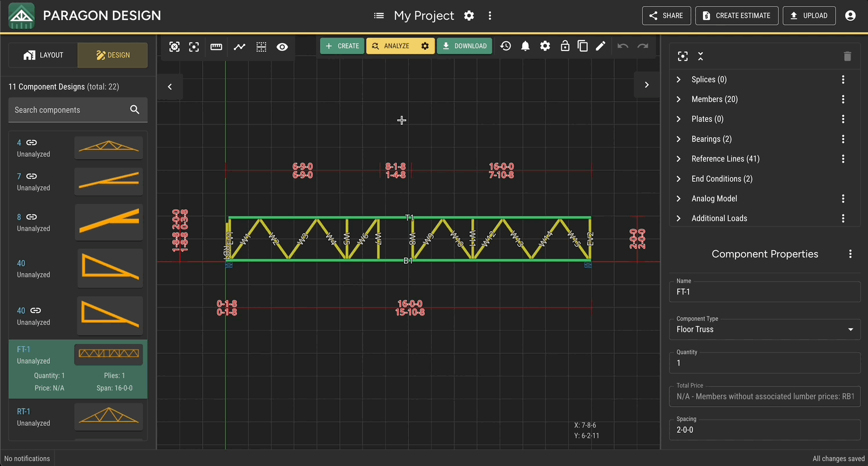Toggle the lock icon in the toolbar
Viewport: 868px width, 466px height.
(565, 46)
